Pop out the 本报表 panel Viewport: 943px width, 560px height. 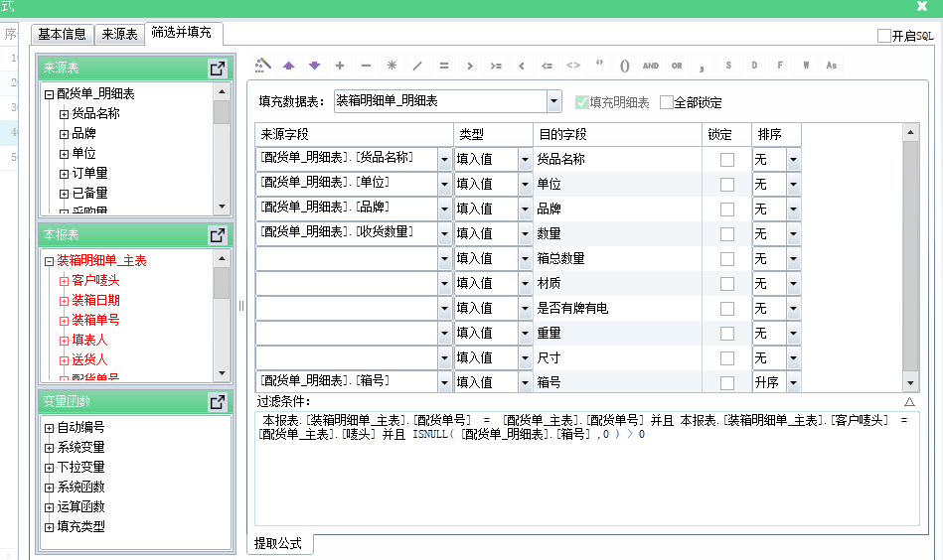218,235
